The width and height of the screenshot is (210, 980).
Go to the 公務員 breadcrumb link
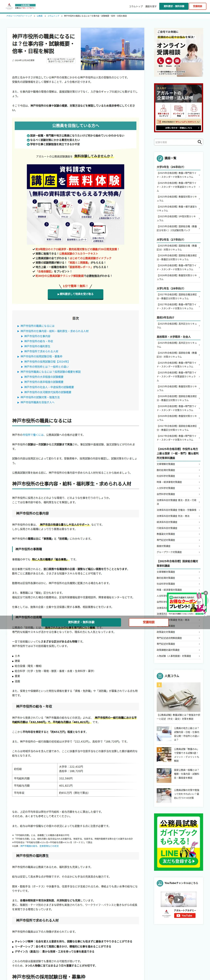tap(40, 16)
